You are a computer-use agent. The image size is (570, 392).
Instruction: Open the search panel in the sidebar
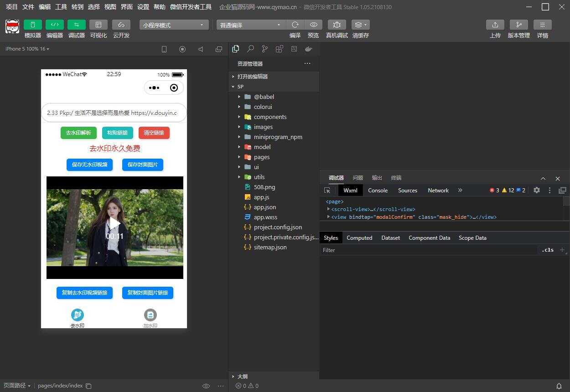(250, 49)
